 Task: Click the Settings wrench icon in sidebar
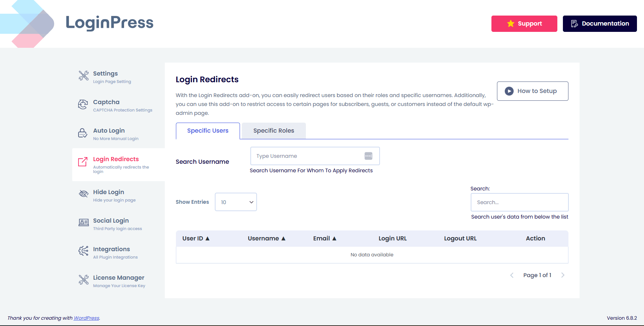(x=84, y=76)
